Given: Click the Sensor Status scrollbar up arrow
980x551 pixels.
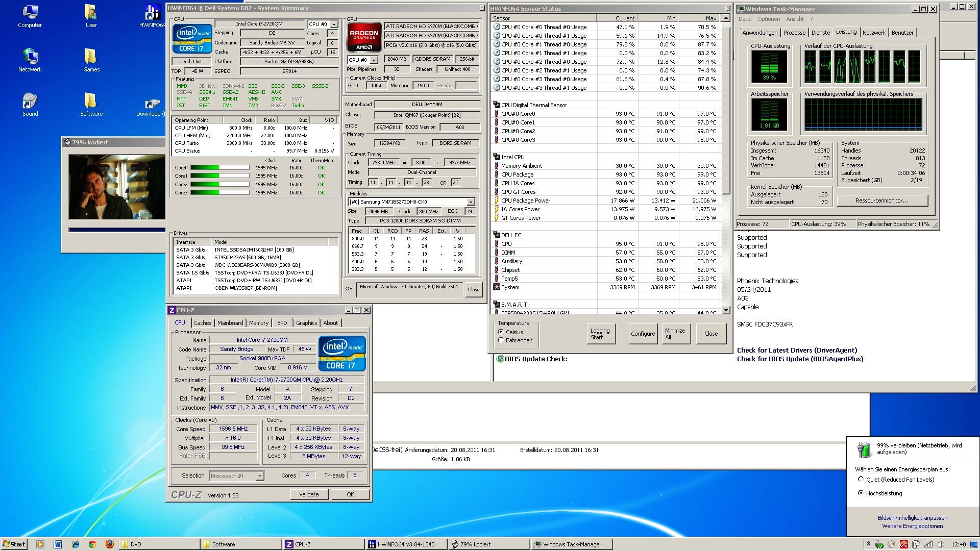Looking at the screenshot, I should click(x=726, y=18).
